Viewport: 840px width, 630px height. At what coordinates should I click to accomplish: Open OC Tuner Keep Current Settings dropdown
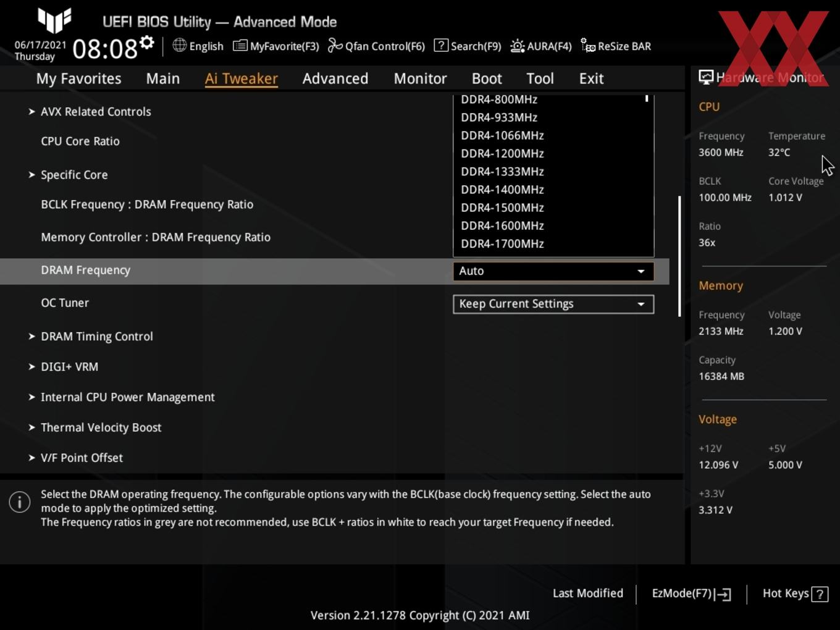(553, 304)
